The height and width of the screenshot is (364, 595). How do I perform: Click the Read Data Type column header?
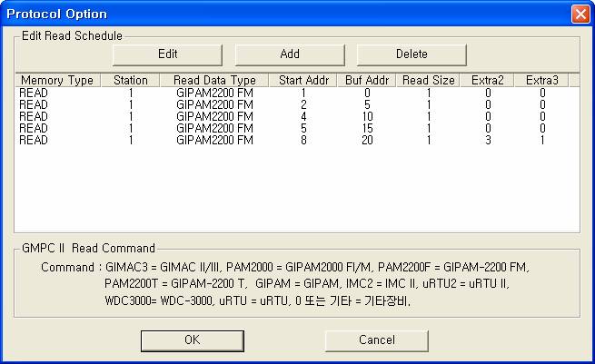coord(214,81)
